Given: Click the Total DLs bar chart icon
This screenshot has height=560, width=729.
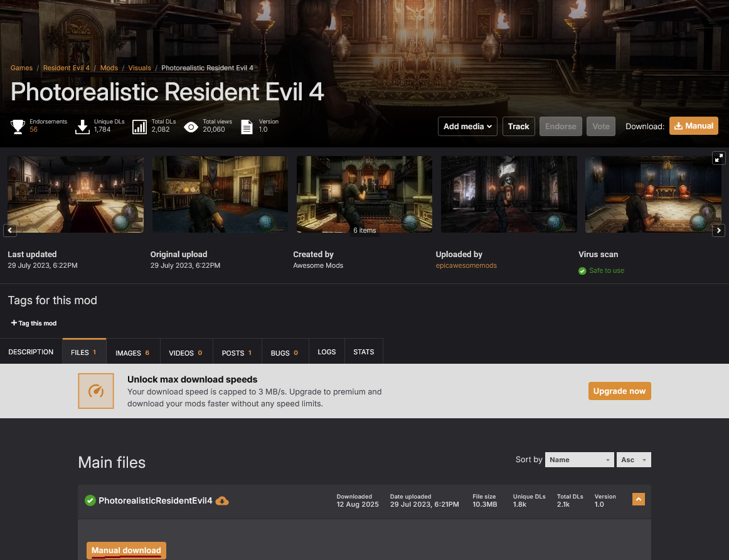Looking at the screenshot, I should point(139,127).
